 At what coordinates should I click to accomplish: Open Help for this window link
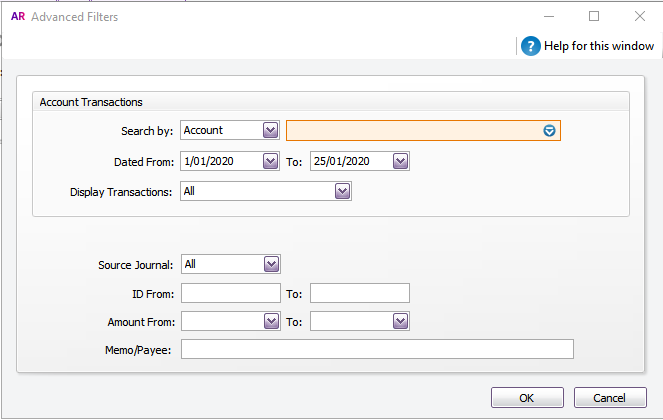tap(599, 46)
